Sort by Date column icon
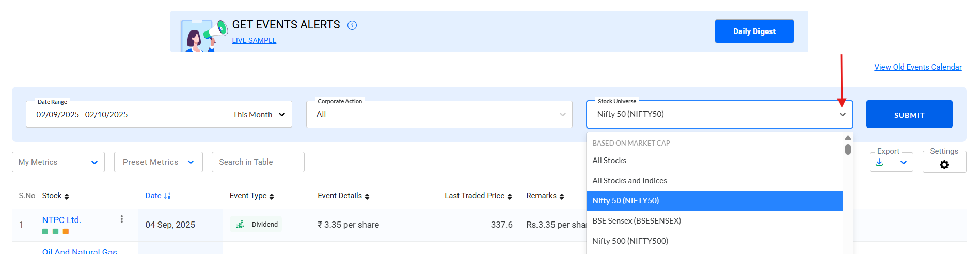 point(167,196)
